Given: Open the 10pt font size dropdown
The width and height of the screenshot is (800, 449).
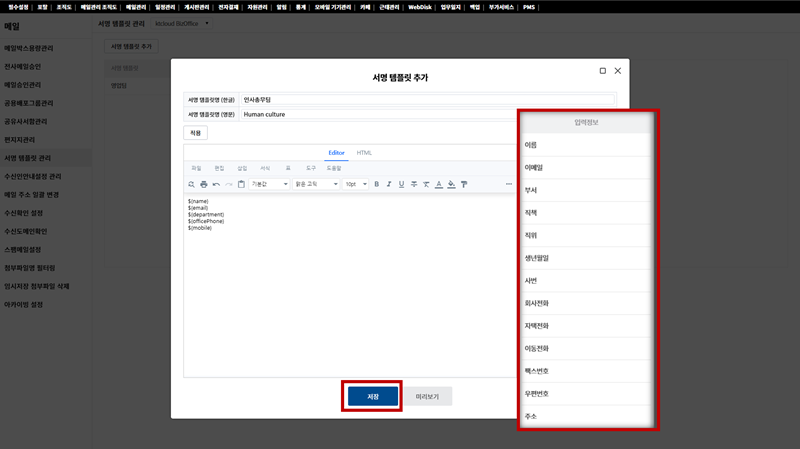Looking at the screenshot, I should pos(356,184).
